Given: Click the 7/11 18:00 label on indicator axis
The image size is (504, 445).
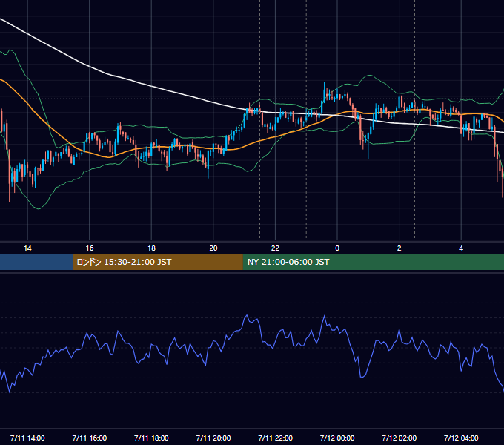Looking at the screenshot, I should pyautogui.click(x=151, y=438).
